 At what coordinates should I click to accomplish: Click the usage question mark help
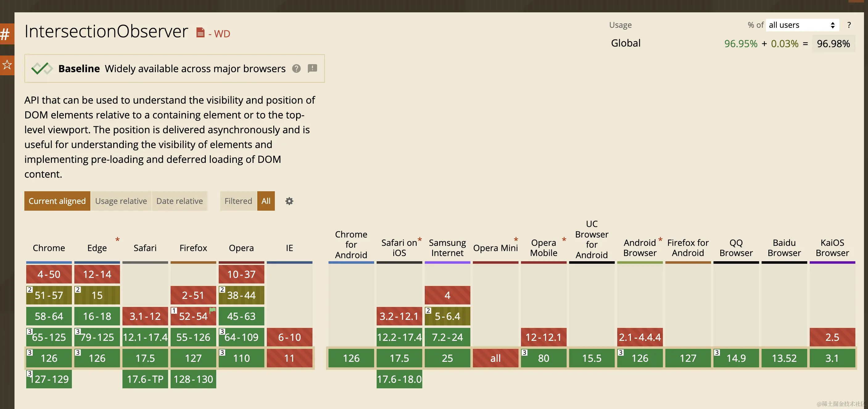(x=849, y=25)
